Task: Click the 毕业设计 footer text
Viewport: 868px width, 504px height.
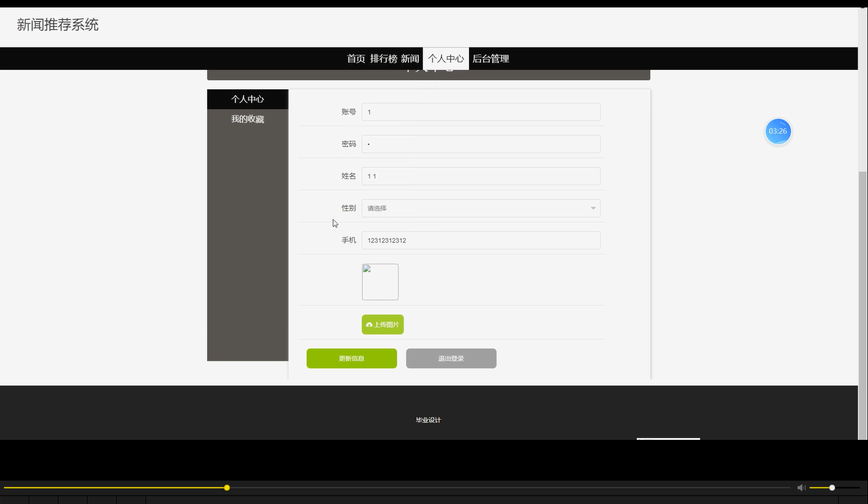Action: pos(428,420)
